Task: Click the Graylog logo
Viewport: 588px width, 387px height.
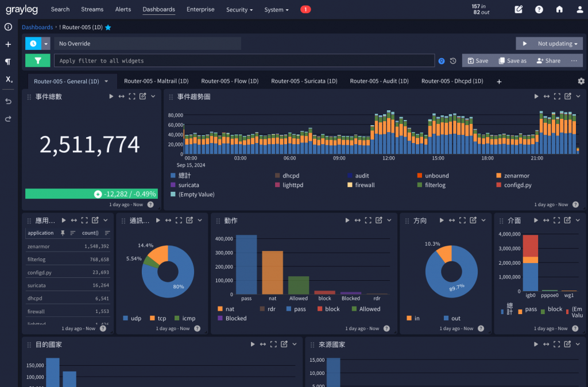Action: 22,9
